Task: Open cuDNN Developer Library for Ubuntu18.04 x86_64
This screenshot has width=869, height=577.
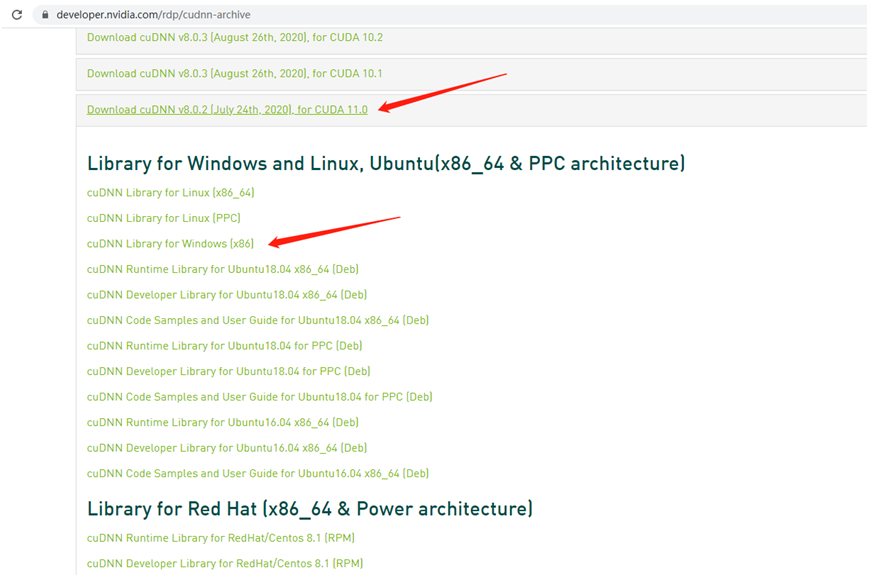Action: [x=227, y=295]
